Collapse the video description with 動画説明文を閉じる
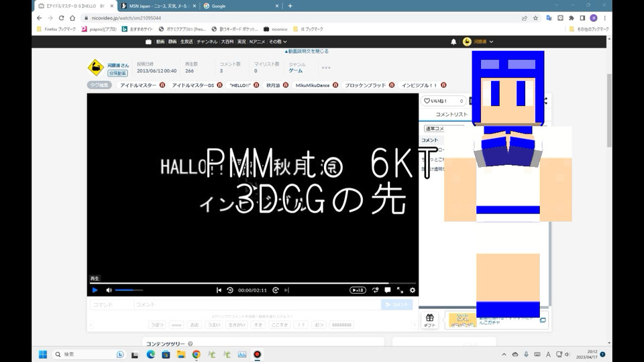The image size is (644, 362). pyautogui.click(x=307, y=52)
